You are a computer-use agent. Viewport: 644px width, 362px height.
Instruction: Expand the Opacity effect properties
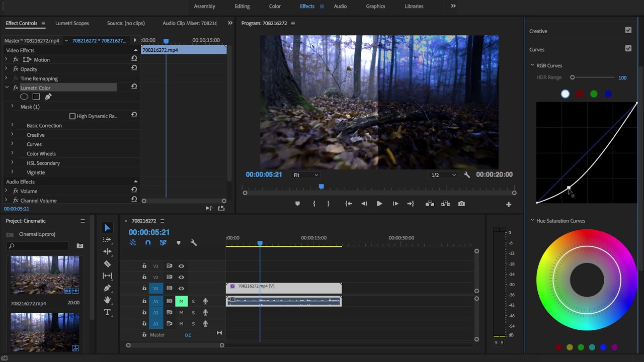[x=6, y=68]
